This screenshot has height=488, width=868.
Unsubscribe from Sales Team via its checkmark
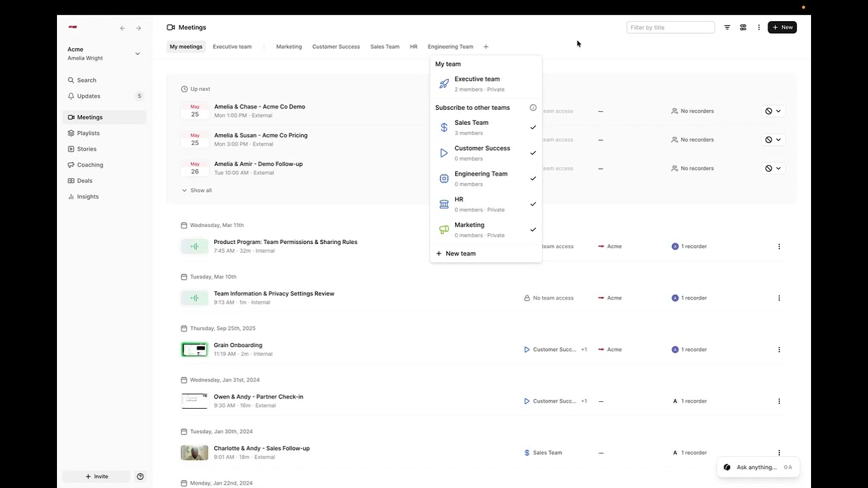pos(533,127)
